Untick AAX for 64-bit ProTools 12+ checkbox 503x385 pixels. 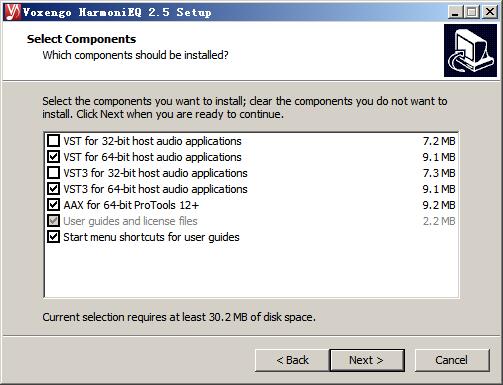point(53,205)
